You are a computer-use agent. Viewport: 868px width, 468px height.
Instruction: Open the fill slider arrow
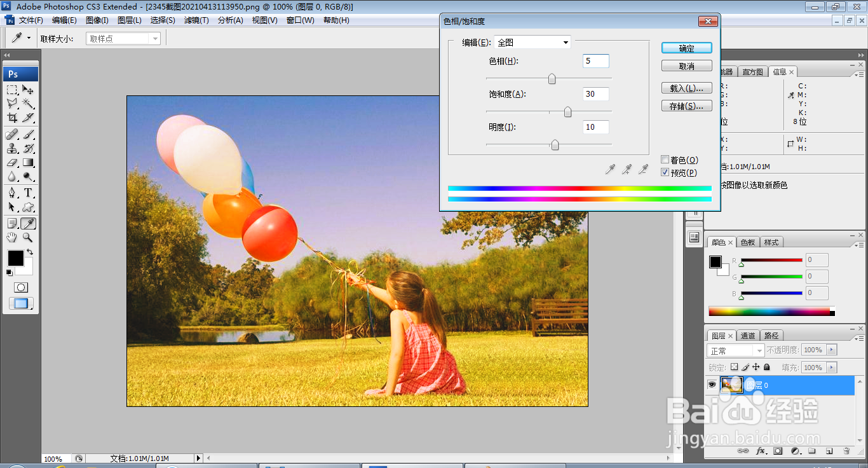pos(832,368)
